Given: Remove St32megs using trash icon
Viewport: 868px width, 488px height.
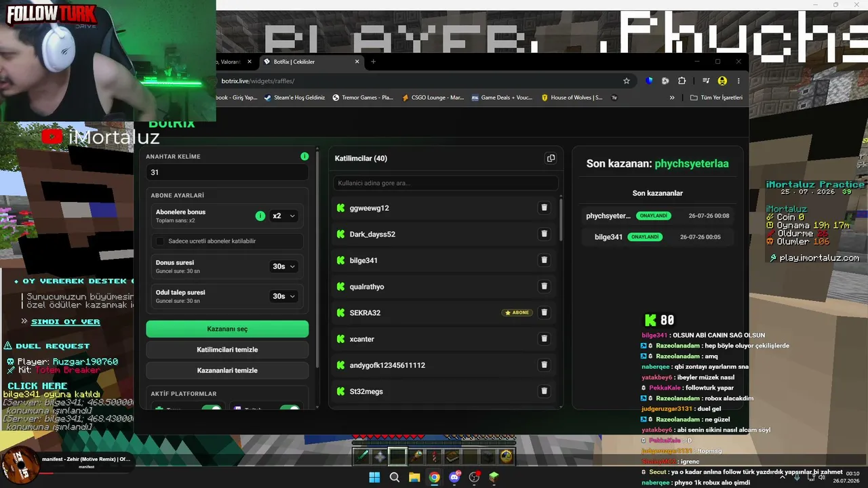Looking at the screenshot, I should click(x=544, y=391).
